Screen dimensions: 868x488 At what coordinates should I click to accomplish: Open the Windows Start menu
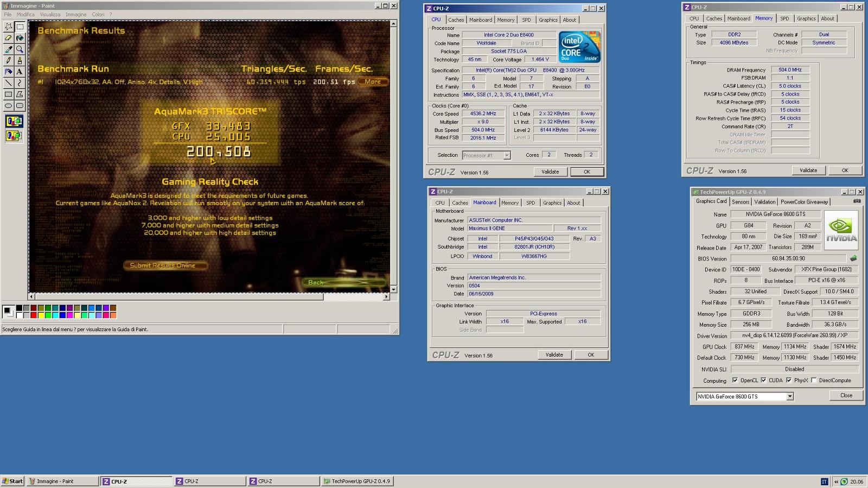(x=12, y=481)
